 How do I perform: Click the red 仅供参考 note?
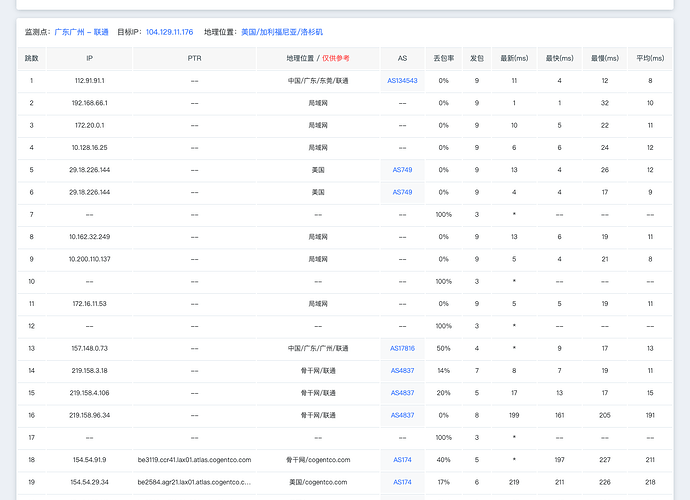pos(336,58)
